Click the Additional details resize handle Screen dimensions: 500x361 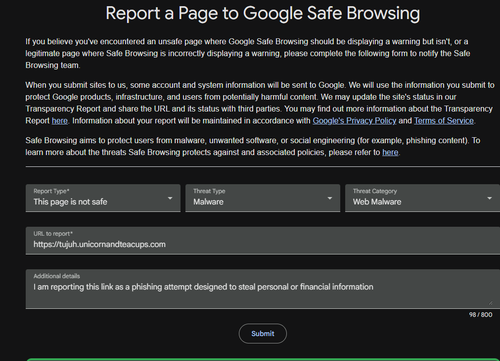click(x=490, y=303)
